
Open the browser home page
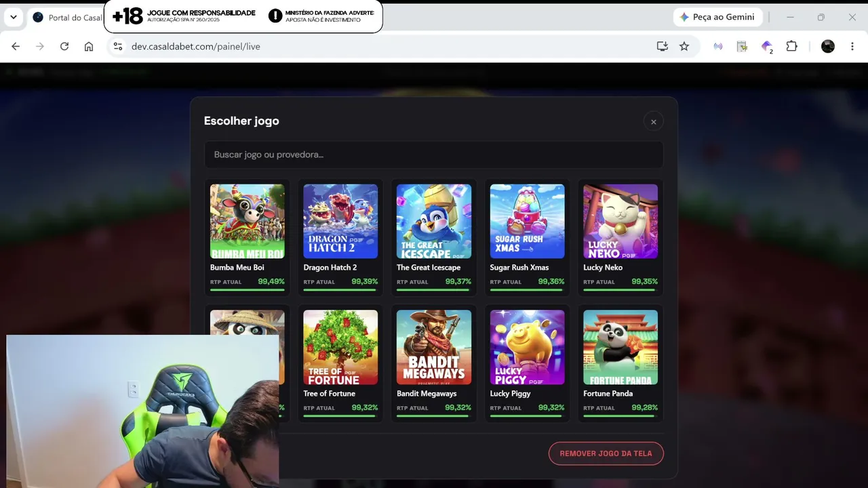pyautogui.click(x=89, y=46)
